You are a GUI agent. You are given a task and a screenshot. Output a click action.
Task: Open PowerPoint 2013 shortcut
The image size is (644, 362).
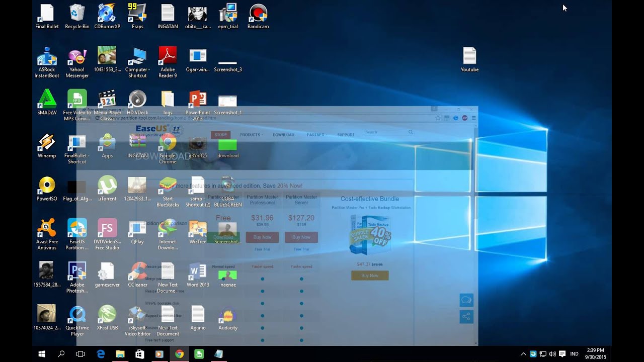coord(198,106)
